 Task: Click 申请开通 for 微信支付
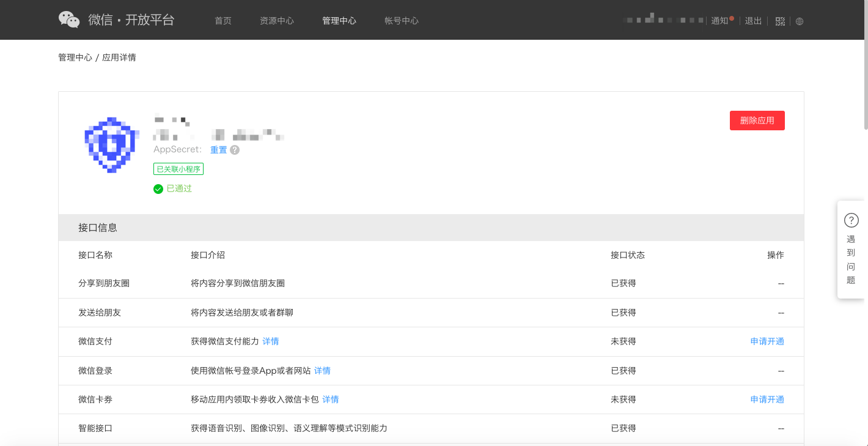click(767, 341)
